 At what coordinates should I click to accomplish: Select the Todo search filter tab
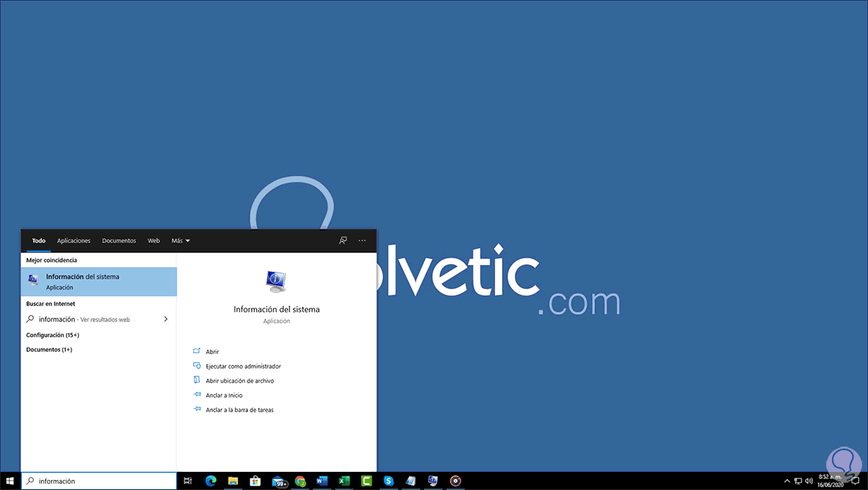(x=38, y=240)
